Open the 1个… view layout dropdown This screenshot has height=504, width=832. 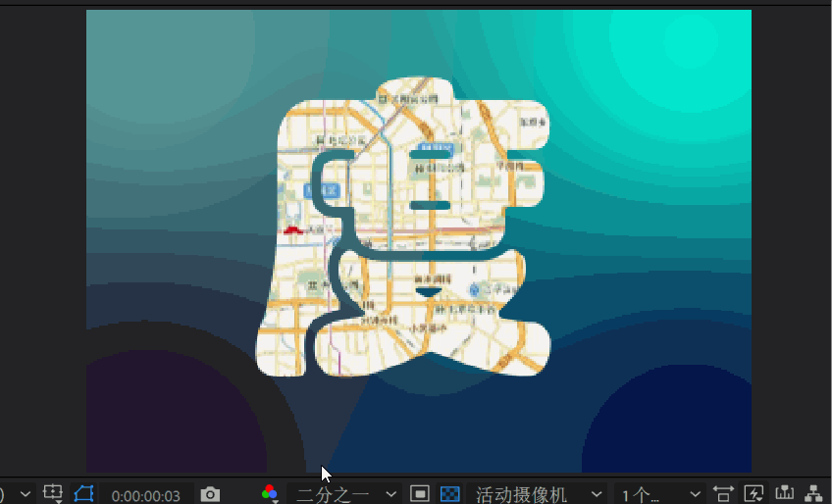pos(659,494)
